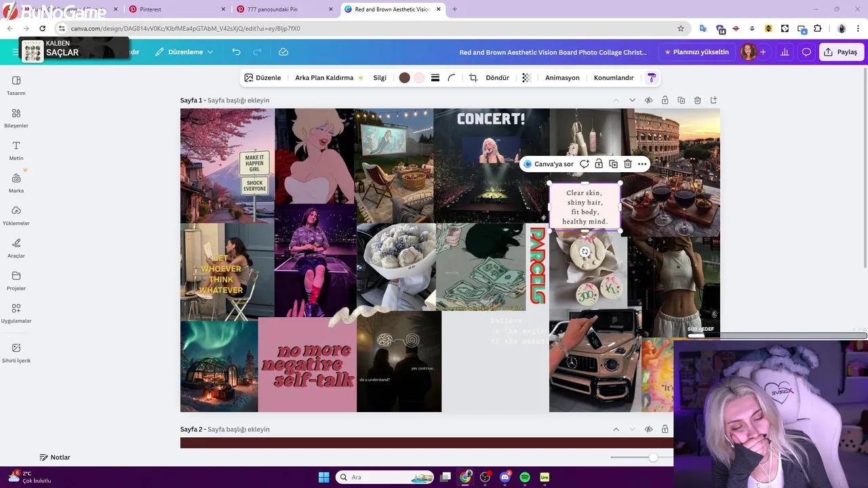Duplicate Sayfa 1 page
The width and height of the screenshot is (868, 488).
pos(681,100)
